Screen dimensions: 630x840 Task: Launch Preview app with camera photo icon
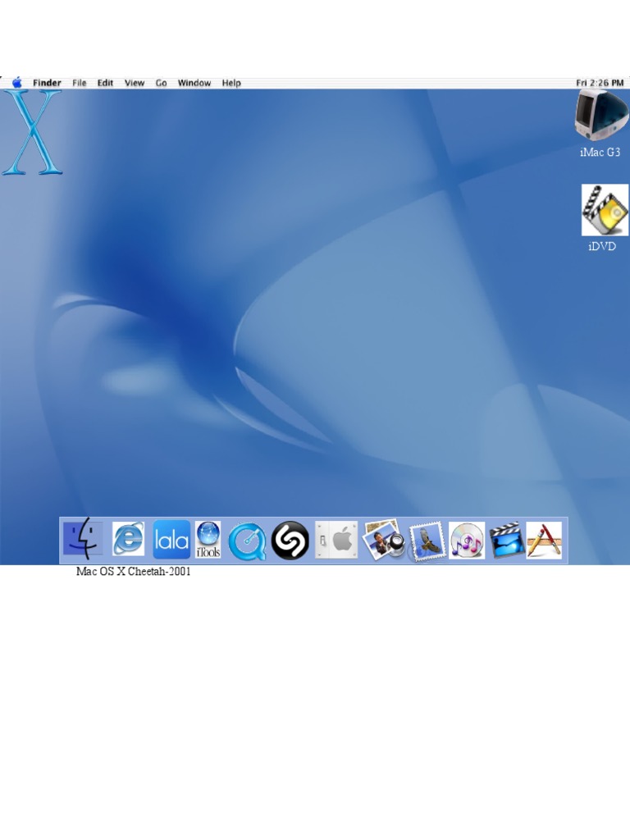[383, 541]
